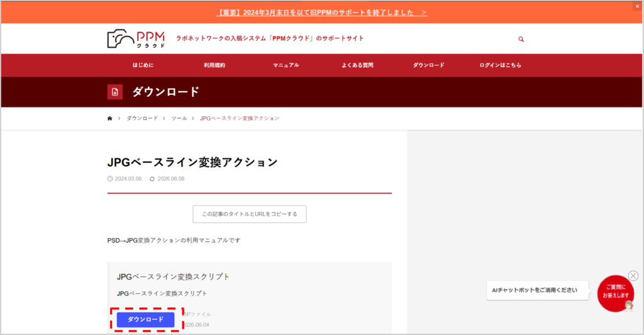This screenshot has width=644, height=335.
Task: Open the support-ended announcement link
Action: point(321,13)
